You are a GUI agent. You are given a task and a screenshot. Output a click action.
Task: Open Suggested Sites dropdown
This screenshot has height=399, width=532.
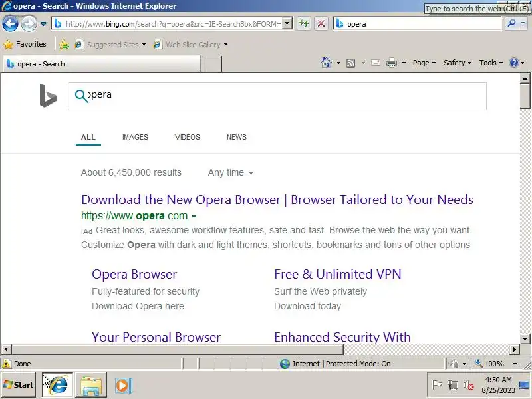[110, 45]
